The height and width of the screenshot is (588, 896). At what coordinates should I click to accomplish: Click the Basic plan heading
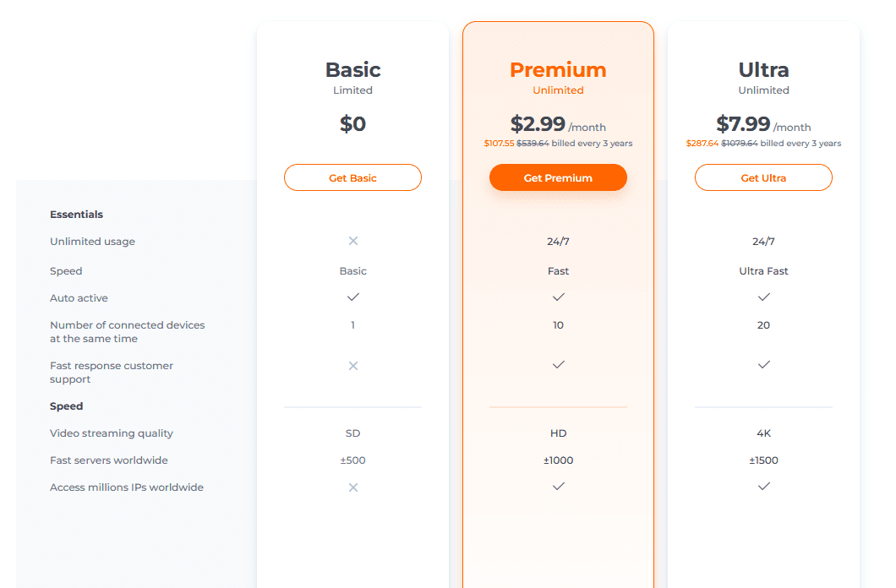352,69
